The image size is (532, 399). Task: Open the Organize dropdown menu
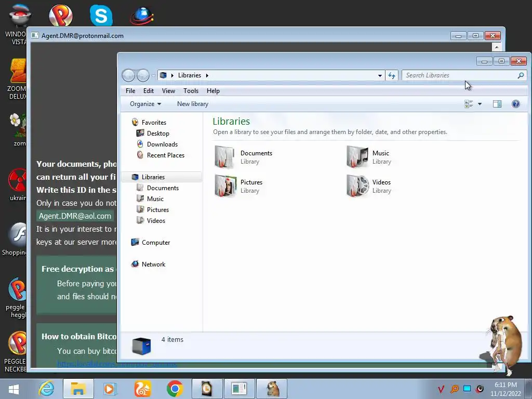point(145,104)
